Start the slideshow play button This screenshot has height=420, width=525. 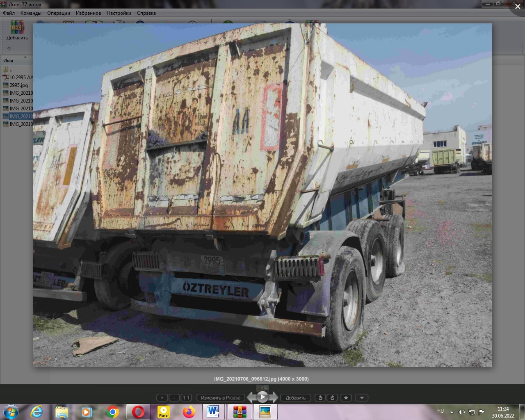point(262,397)
